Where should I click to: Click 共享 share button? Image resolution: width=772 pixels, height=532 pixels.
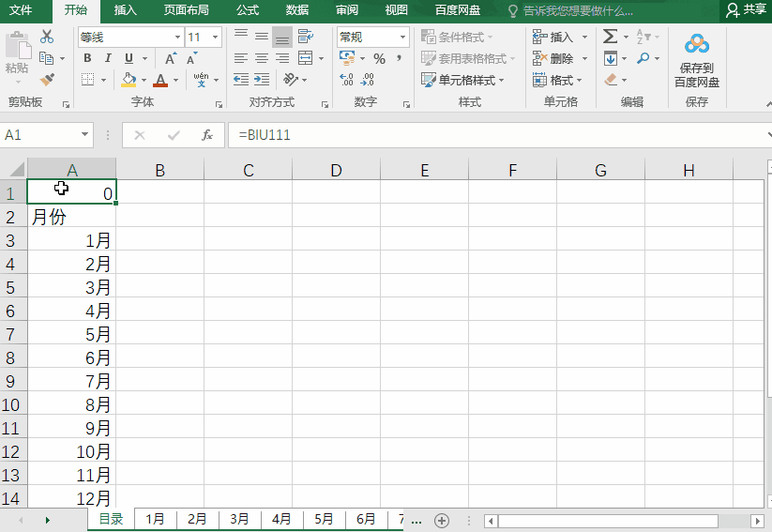point(748,9)
